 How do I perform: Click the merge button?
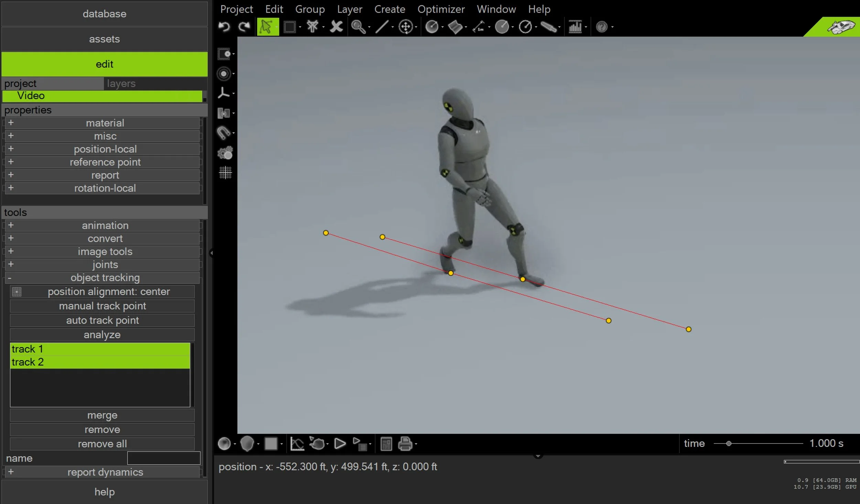pyautogui.click(x=102, y=415)
